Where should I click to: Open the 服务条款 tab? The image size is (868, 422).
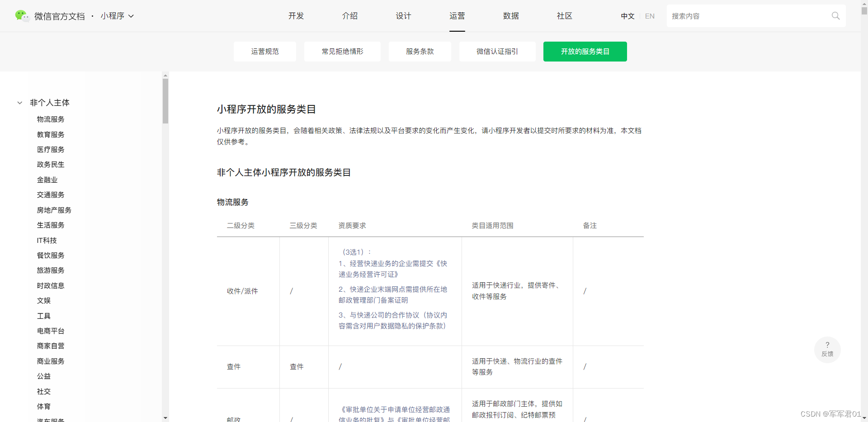(x=420, y=52)
